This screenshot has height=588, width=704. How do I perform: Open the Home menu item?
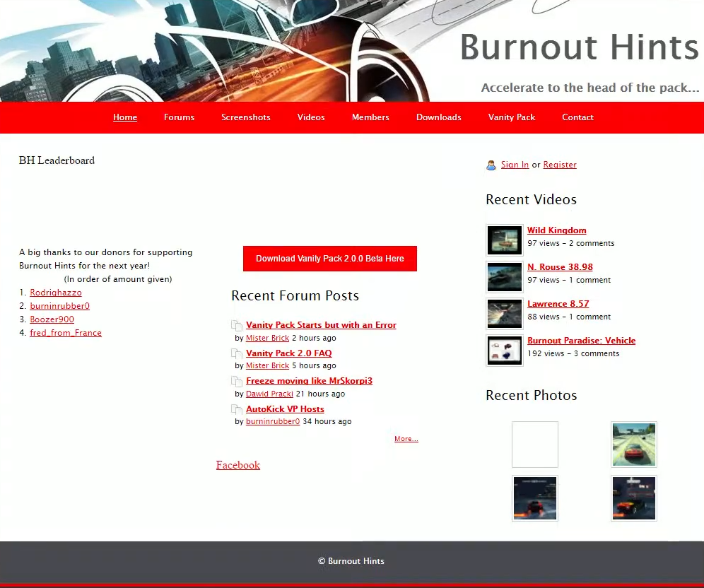[x=125, y=117]
